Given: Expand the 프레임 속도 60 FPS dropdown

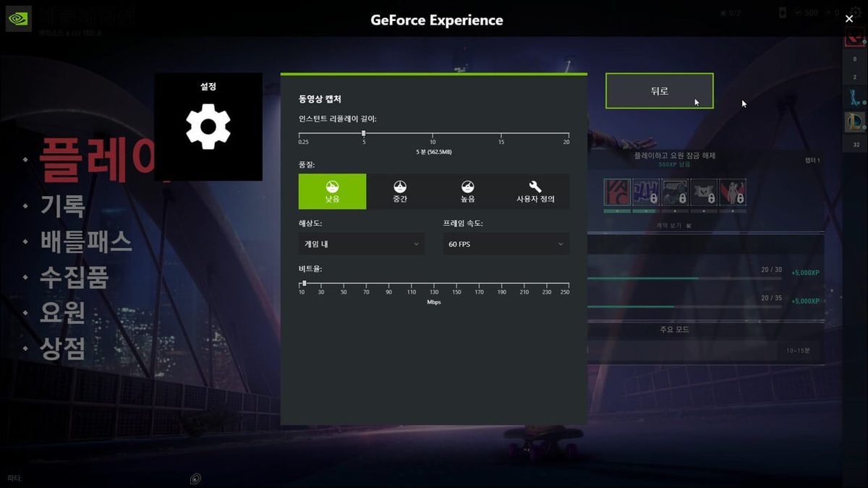Looking at the screenshot, I should [x=506, y=244].
